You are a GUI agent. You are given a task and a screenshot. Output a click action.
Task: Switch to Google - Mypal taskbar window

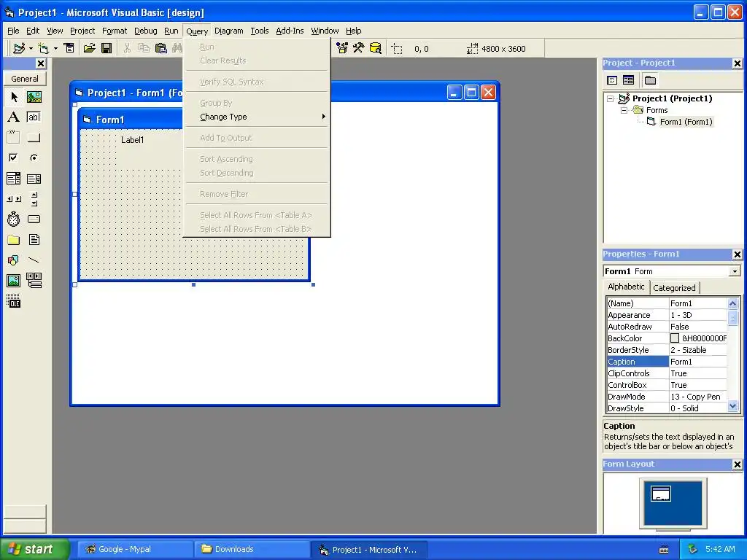[135, 550]
